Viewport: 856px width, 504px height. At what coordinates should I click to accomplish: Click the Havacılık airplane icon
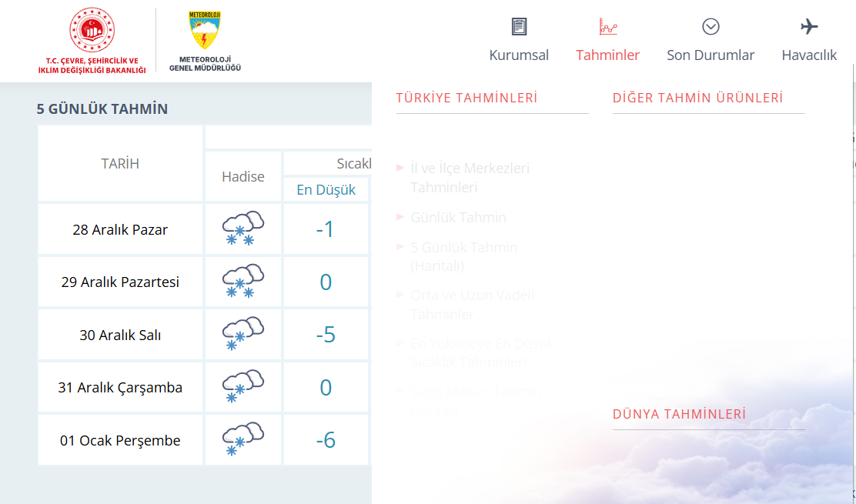pos(809,27)
